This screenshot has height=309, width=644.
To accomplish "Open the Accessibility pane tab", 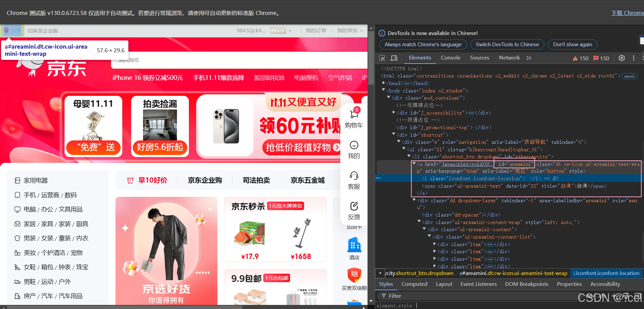I will pyautogui.click(x=605, y=284).
